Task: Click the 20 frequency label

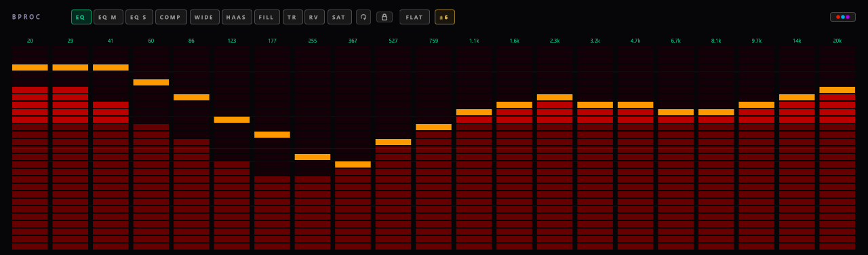Action: coord(30,41)
